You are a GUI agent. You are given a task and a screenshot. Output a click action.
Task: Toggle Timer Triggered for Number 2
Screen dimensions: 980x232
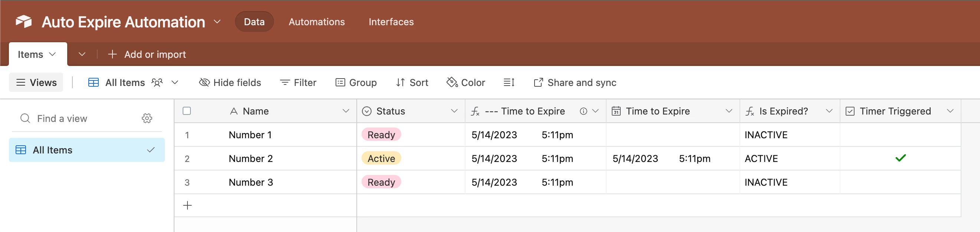coord(901,158)
